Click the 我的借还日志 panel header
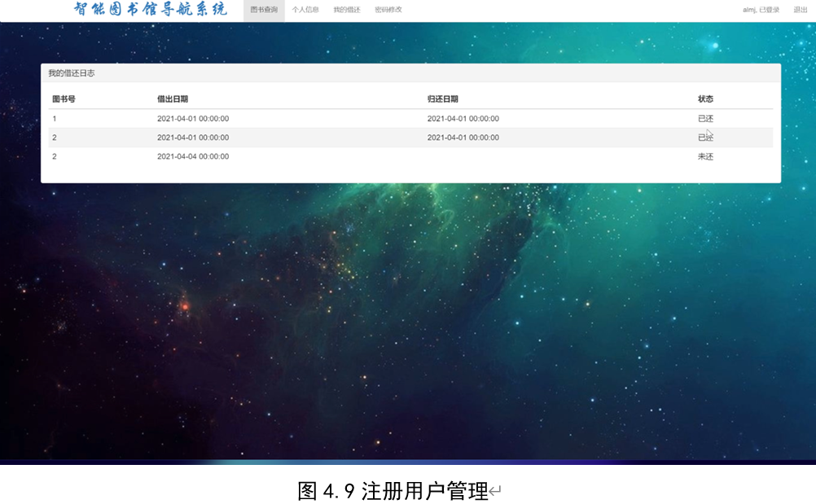 tap(72, 72)
